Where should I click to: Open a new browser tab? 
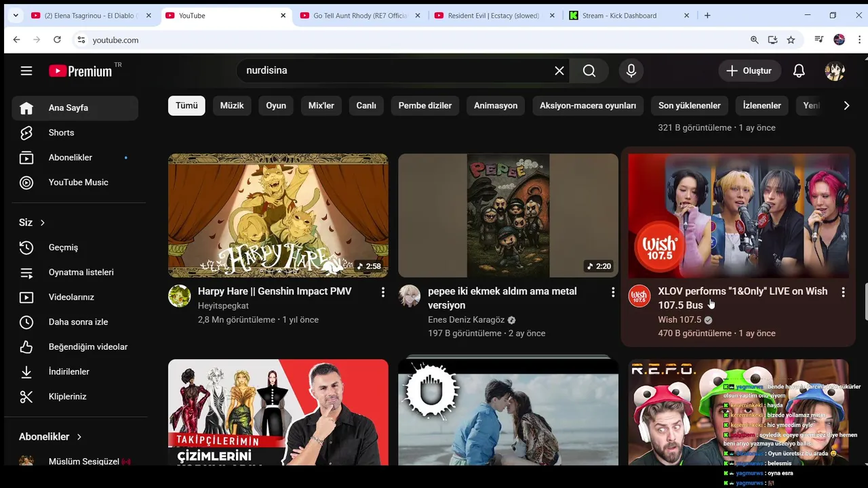point(707,16)
